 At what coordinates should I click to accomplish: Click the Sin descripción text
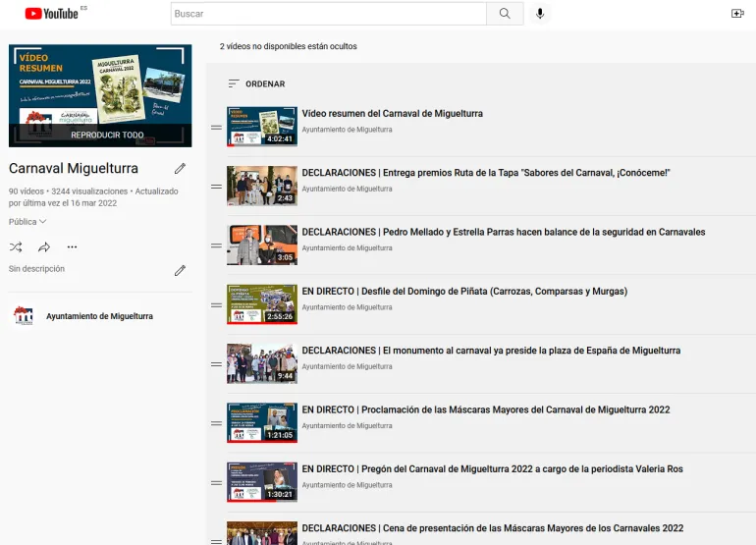coord(36,269)
